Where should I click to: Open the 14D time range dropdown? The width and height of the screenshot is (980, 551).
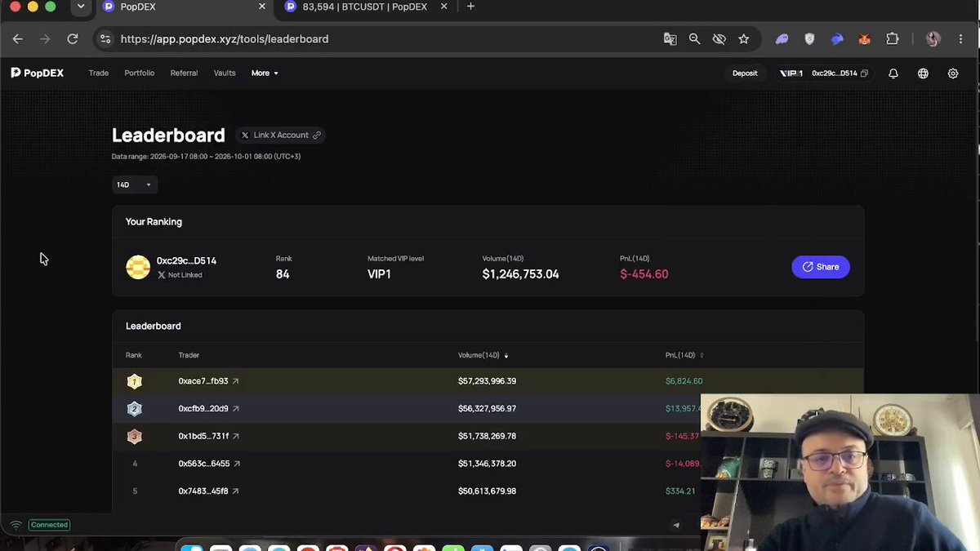[x=134, y=184]
